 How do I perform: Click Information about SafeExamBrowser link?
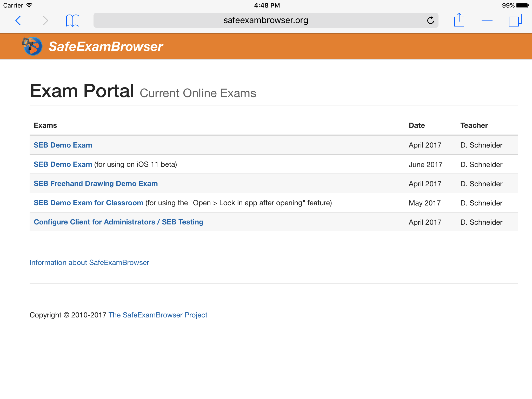[x=89, y=263]
